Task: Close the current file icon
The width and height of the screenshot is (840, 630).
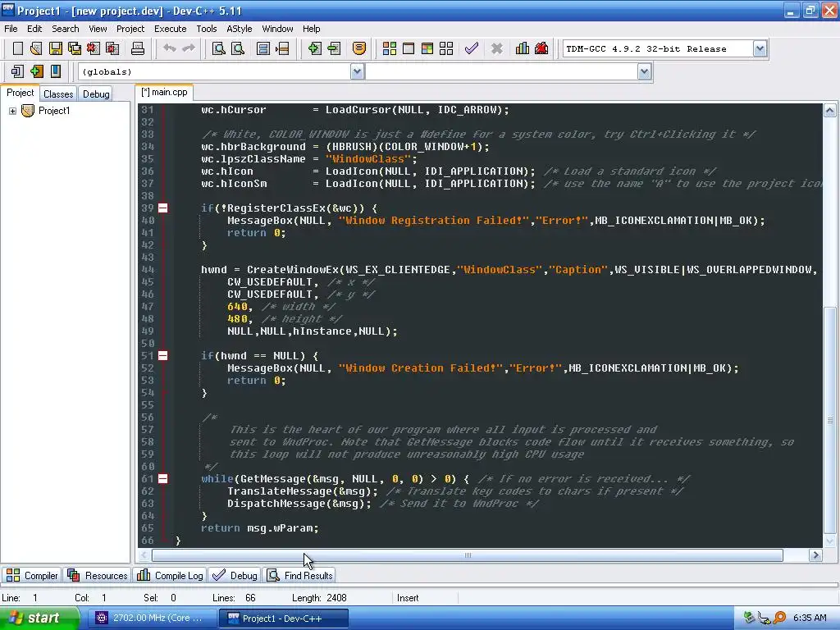Action: (x=94, y=48)
